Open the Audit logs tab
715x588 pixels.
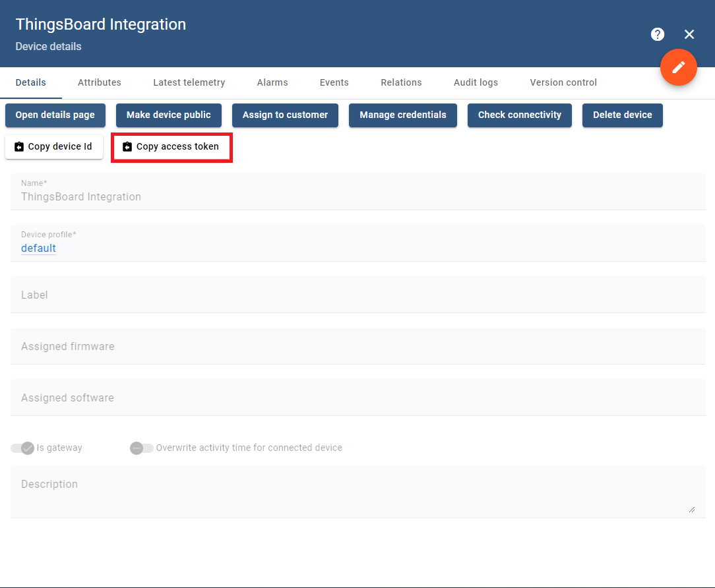[x=476, y=82]
